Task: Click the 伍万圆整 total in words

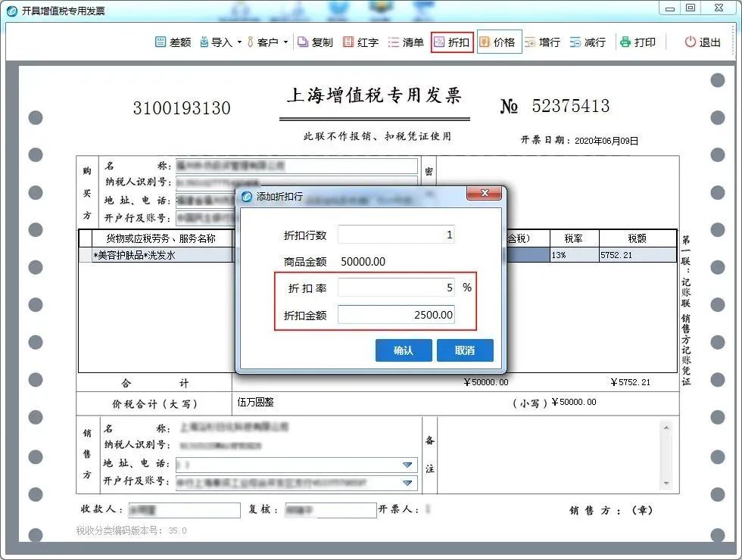Action: pos(256,402)
